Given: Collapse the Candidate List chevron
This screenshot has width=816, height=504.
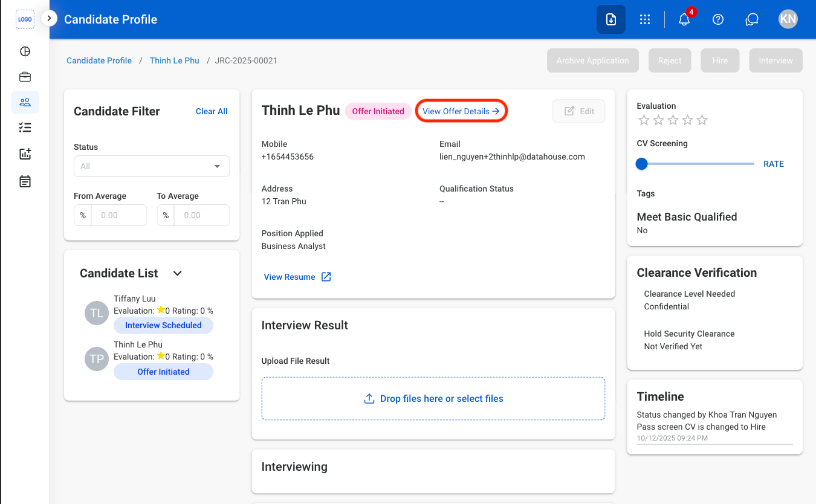Looking at the screenshot, I should point(177,273).
